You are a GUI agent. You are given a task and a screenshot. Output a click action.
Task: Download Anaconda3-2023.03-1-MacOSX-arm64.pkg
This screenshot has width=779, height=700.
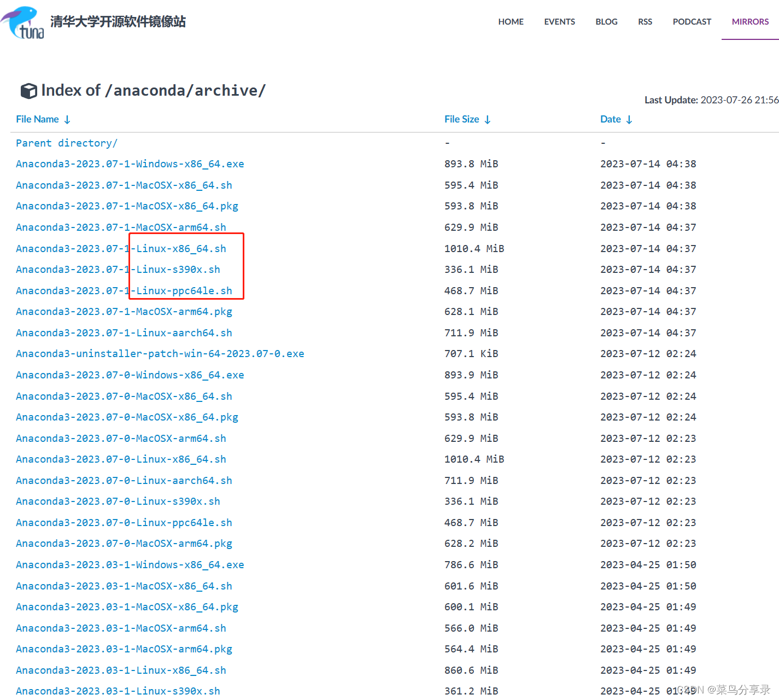click(x=124, y=649)
